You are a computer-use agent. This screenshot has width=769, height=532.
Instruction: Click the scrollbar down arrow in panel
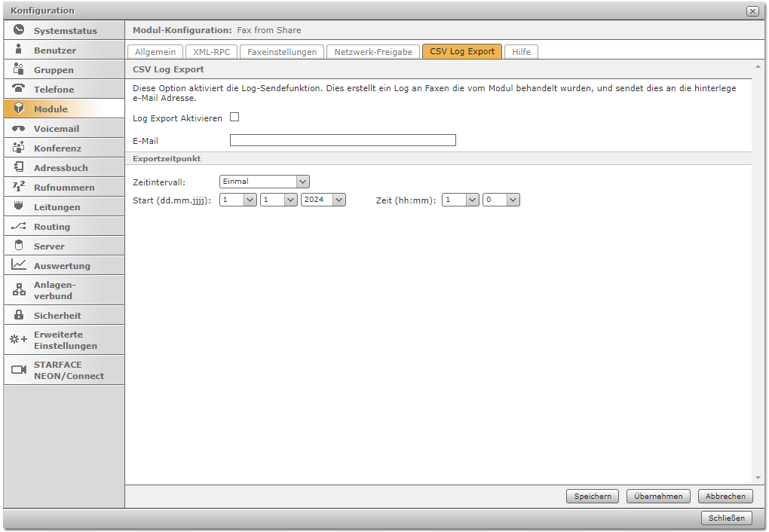point(758,478)
